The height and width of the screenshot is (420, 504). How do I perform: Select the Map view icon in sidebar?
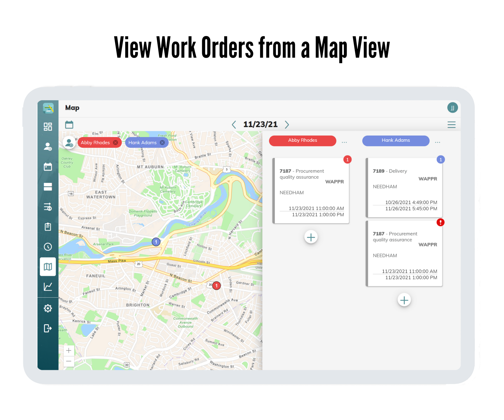click(x=48, y=267)
